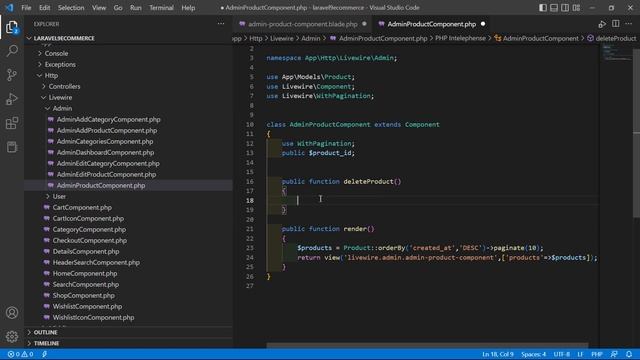Open AdminDashboardComponent.php file
This screenshot has height=360, width=640.
(105, 153)
